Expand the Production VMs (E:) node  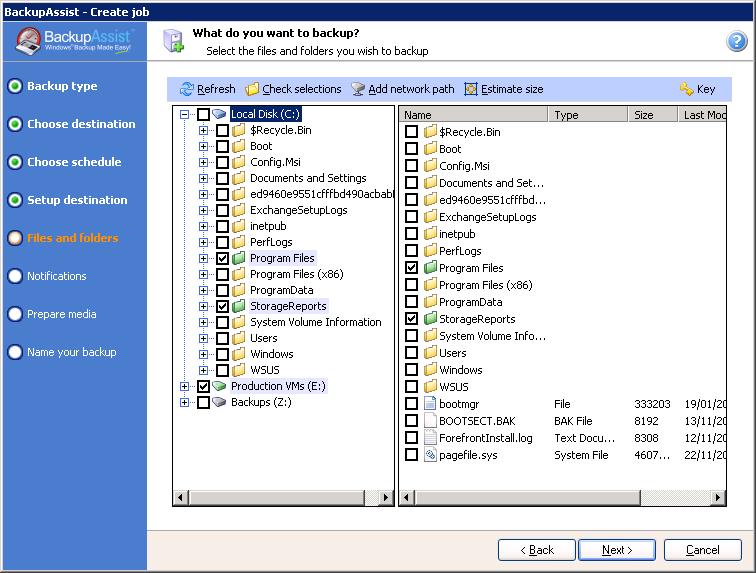click(184, 386)
